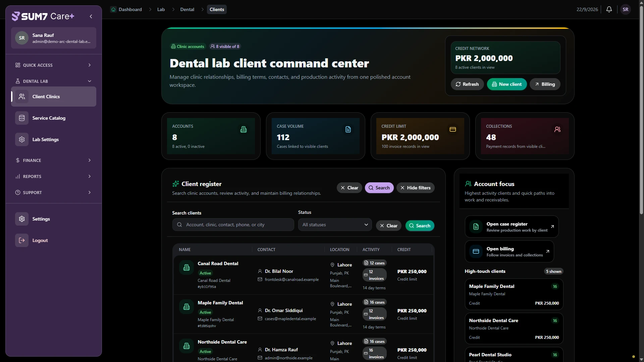The width and height of the screenshot is (644, 362).
Task: Click the Client register sparkle icon
Action: (x=175, y=184)
